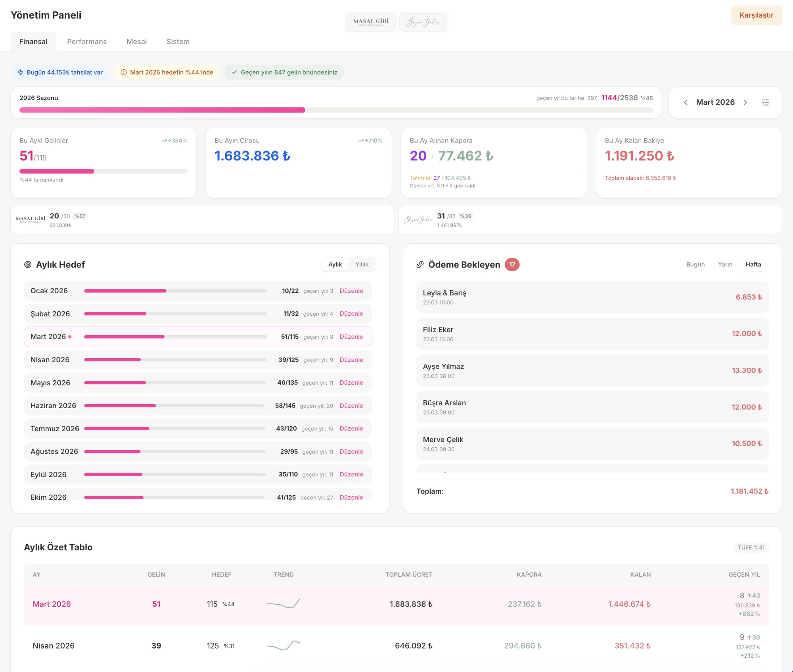
Task: Select Aylık goal view toggle
Action: click(x=335, y=265)
